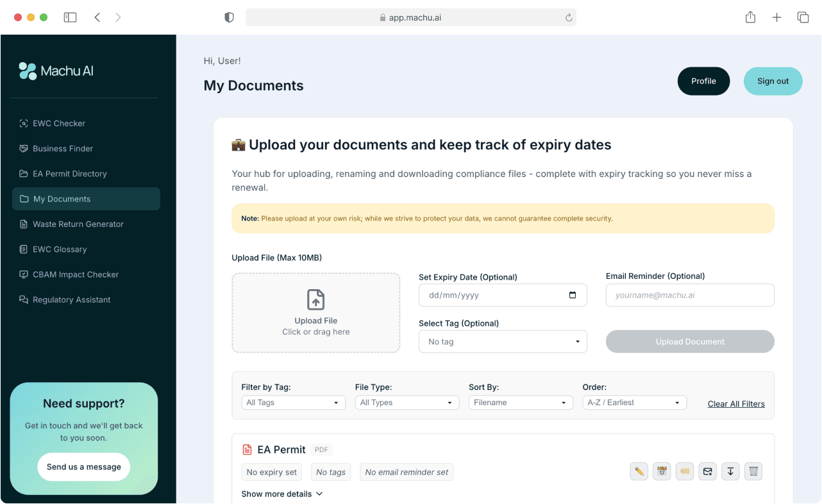Click the 'Upload File' drag-and-drop area
This screenshot has height=504, width=822.
point(315,313)
